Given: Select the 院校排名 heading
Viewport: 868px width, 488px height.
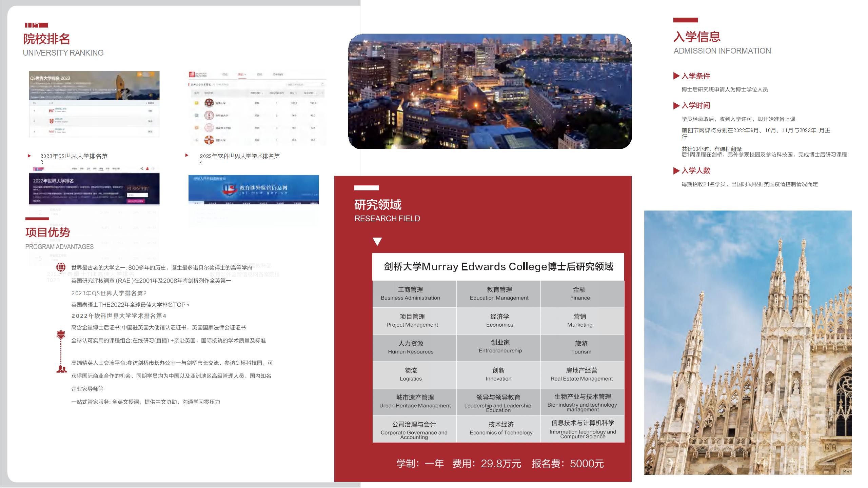Looking at the screenshot, I should click(x=47, y=39).
